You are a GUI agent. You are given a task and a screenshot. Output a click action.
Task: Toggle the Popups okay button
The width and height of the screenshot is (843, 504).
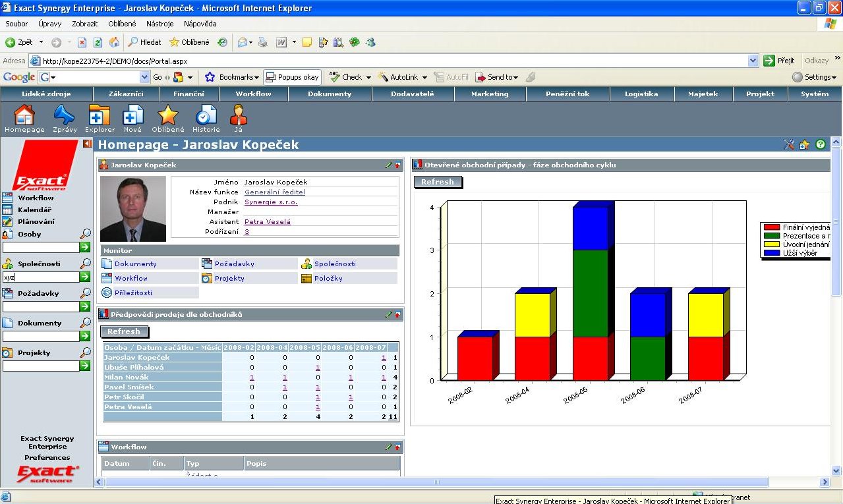click(292, 77)
